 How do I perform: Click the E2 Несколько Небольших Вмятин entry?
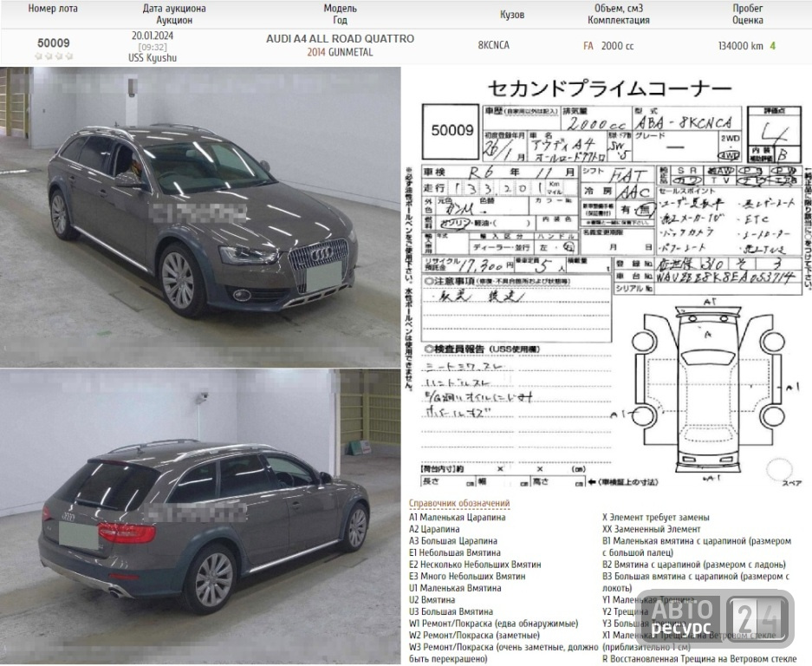475,565
